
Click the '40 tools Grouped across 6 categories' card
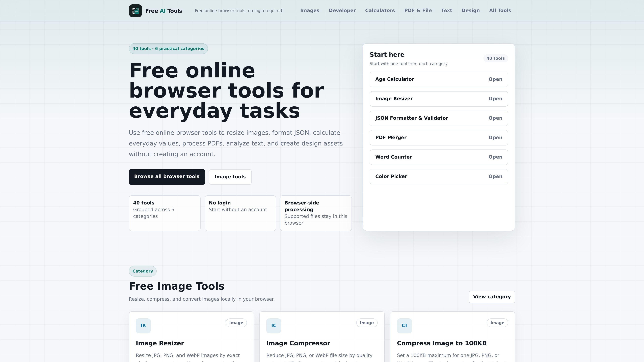coord(165,213)
